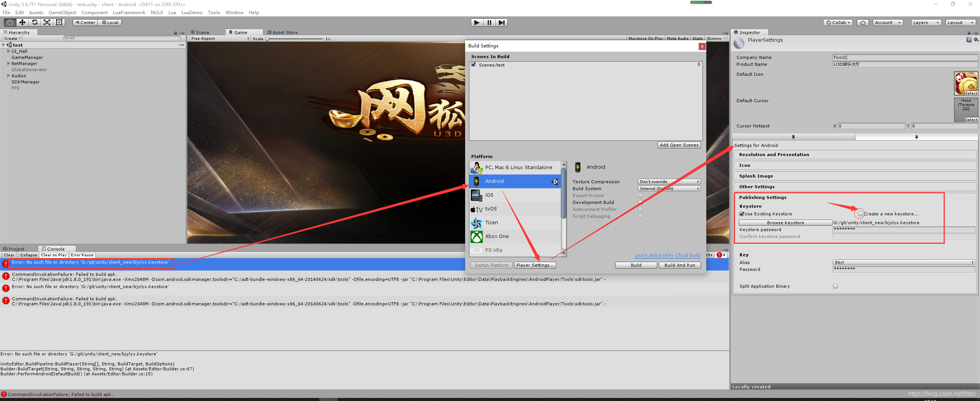Switch to the Project tab
Viewport: 980px width, 401px height.
[x=14, y=249]
